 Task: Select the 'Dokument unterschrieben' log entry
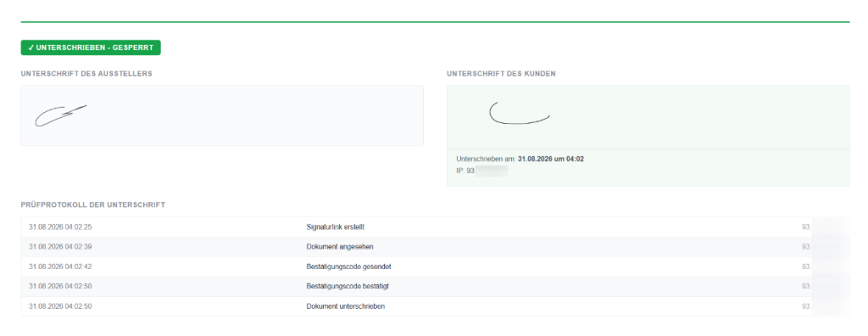pyautogui.click(x=346, y=306)
